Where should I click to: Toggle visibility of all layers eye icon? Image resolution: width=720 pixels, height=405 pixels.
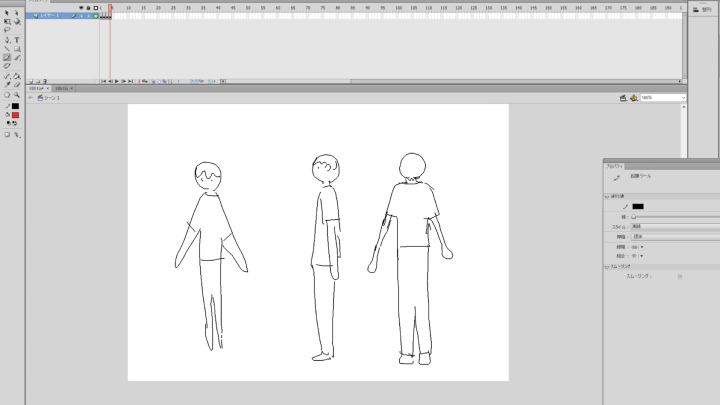tap(80, 8)
